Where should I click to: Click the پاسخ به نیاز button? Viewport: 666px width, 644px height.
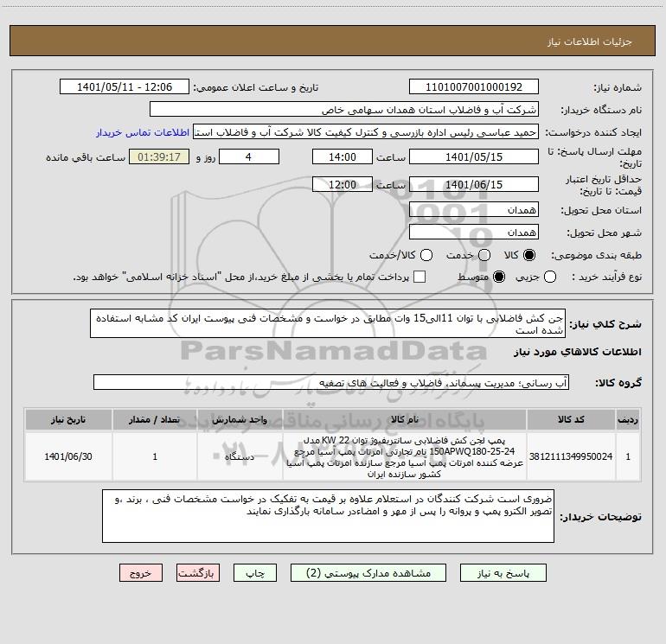coord(503,573)
